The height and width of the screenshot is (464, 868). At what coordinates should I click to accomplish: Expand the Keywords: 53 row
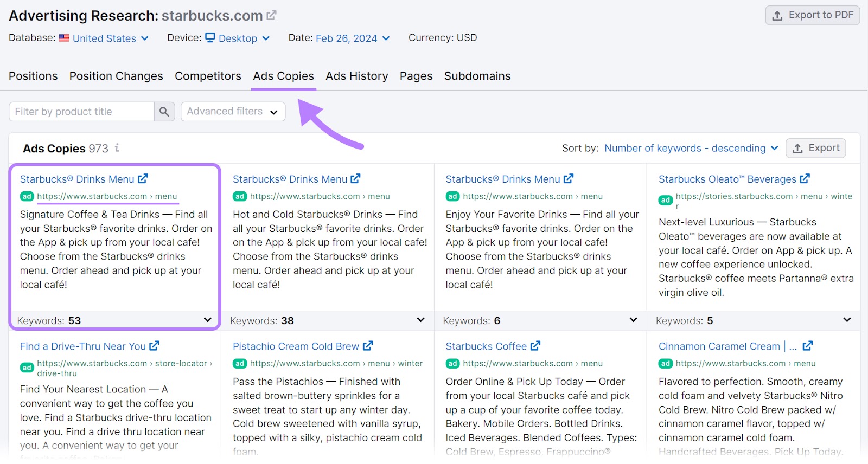(207, 320)
